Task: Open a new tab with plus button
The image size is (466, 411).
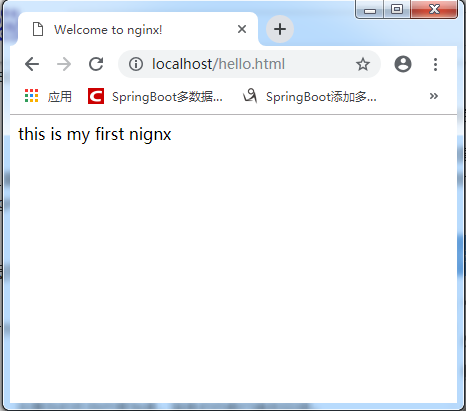Action: pyautogui.click(x=280, y=29)
